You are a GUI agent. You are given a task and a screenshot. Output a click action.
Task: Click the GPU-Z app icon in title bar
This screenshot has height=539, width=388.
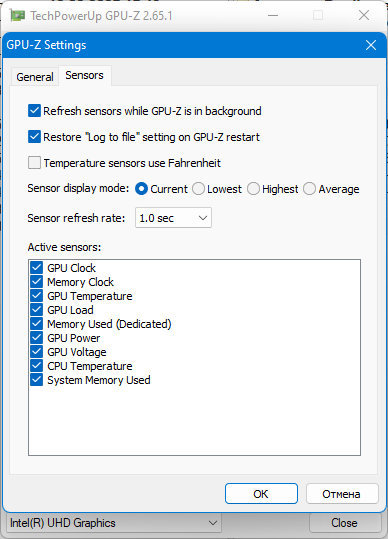[x=17, y=16]
